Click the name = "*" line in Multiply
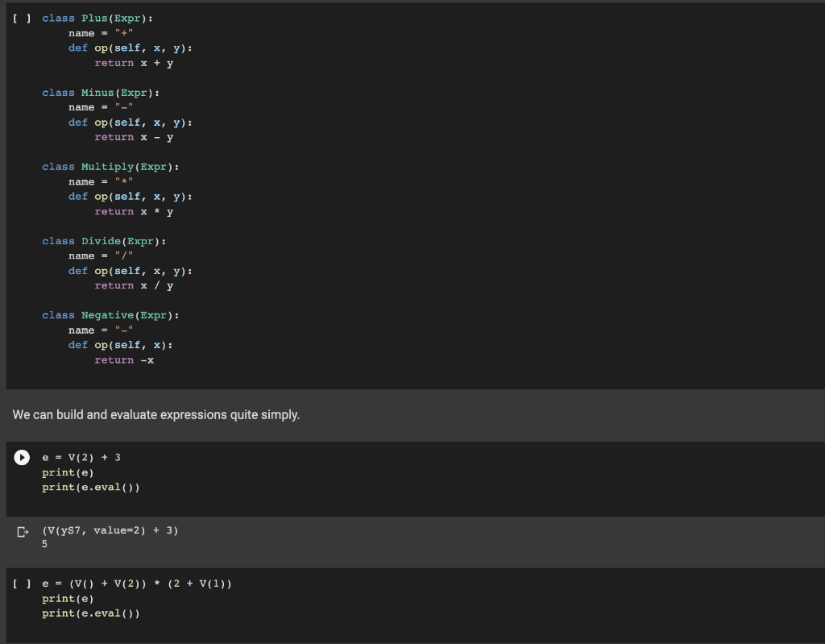This screenshot has height=644, width=825. click(87, 181)
